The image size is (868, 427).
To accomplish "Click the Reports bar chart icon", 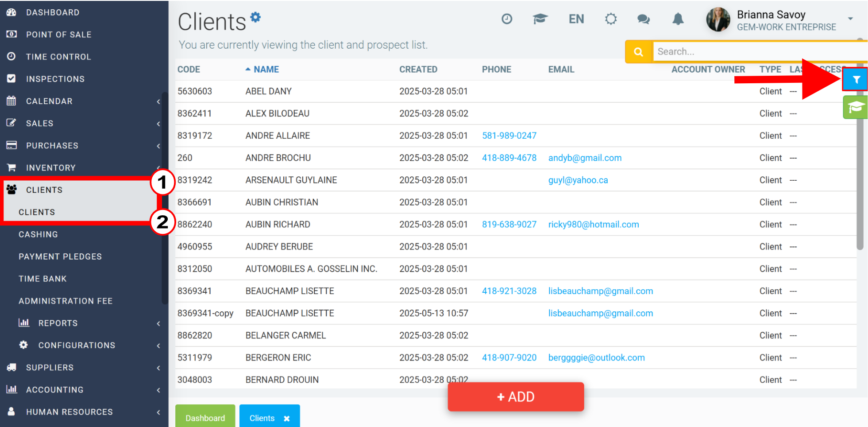I will tap(24, 322).
